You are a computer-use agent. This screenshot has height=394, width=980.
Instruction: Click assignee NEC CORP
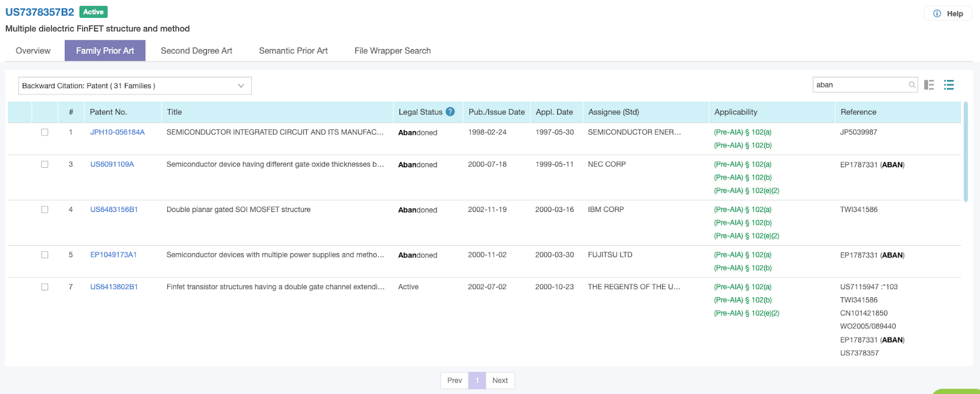607,164
